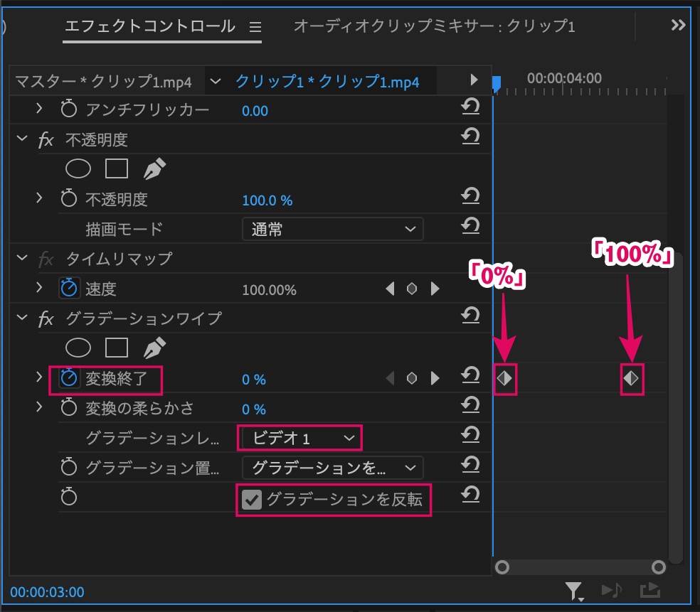Add or remove 速度 keyframe
Viewport: 700px width, 612px height.
click(412, 289)
